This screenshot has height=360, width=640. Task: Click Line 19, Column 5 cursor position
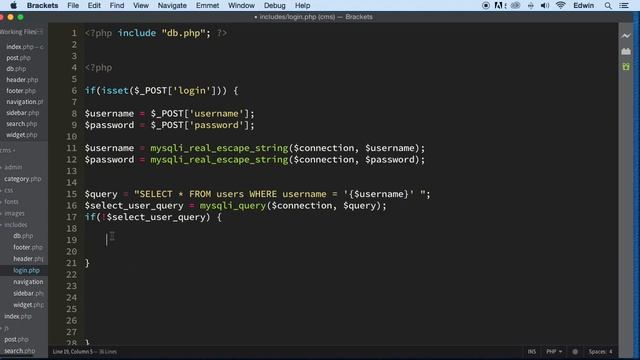73,351
